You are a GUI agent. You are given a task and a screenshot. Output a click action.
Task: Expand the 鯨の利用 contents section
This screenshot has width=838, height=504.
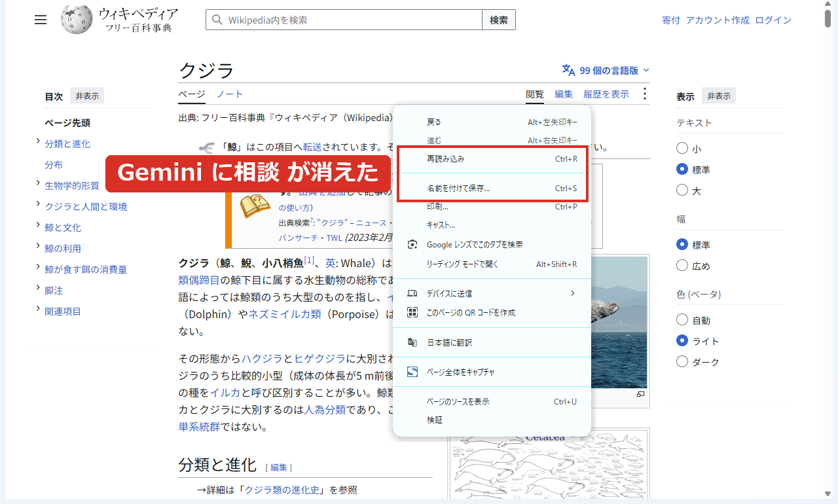click(38, 247)
